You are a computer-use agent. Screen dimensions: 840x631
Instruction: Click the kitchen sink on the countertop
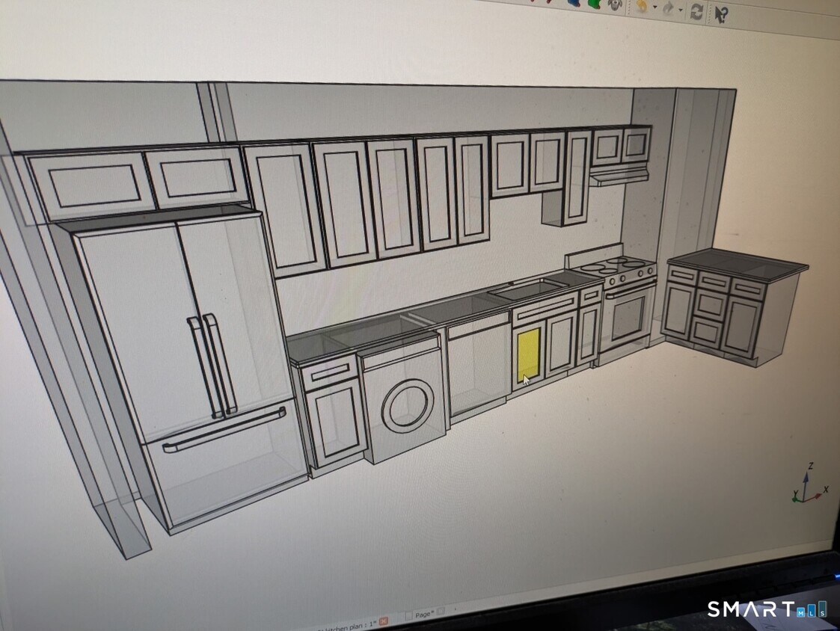click(529, 289)
